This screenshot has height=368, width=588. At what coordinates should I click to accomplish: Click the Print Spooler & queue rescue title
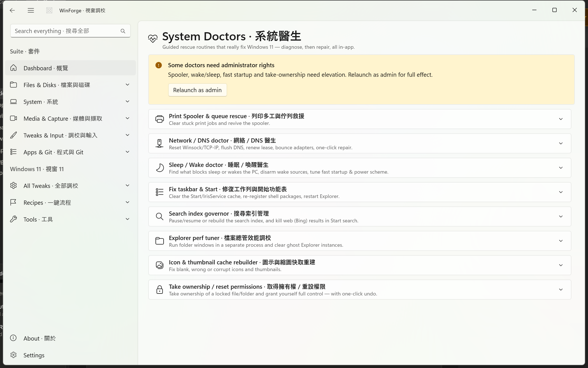tap(236, 116)
